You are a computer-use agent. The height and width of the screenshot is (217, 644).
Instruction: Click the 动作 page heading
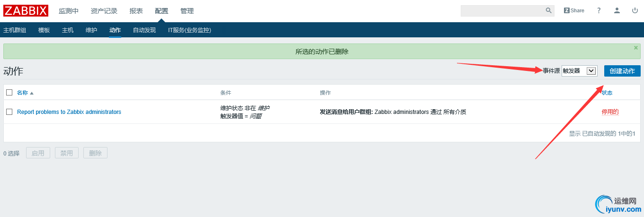13,71
